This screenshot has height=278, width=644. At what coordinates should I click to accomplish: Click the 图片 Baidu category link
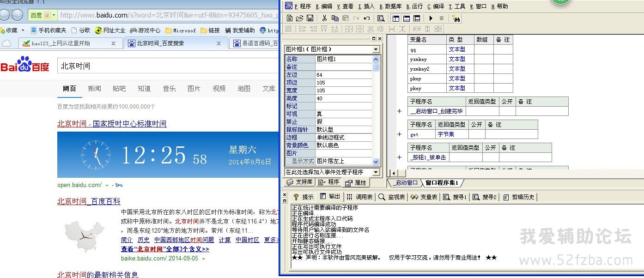tap(194, 89)
